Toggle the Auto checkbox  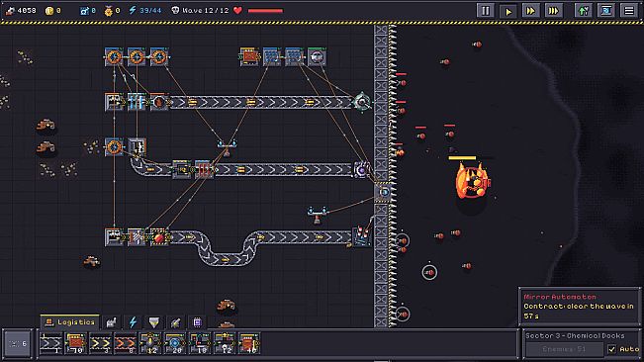pyautogui.click(x=611, y=349)
